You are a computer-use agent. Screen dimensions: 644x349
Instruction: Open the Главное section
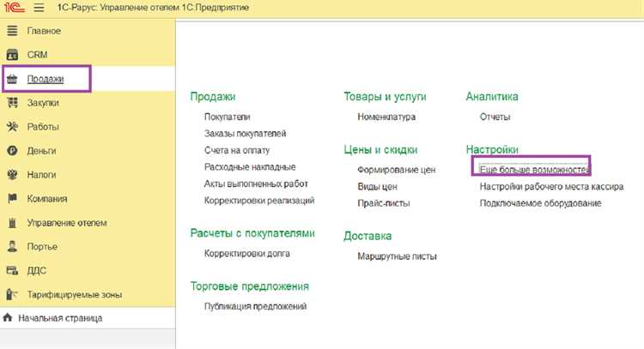click(x=44, y=31)
